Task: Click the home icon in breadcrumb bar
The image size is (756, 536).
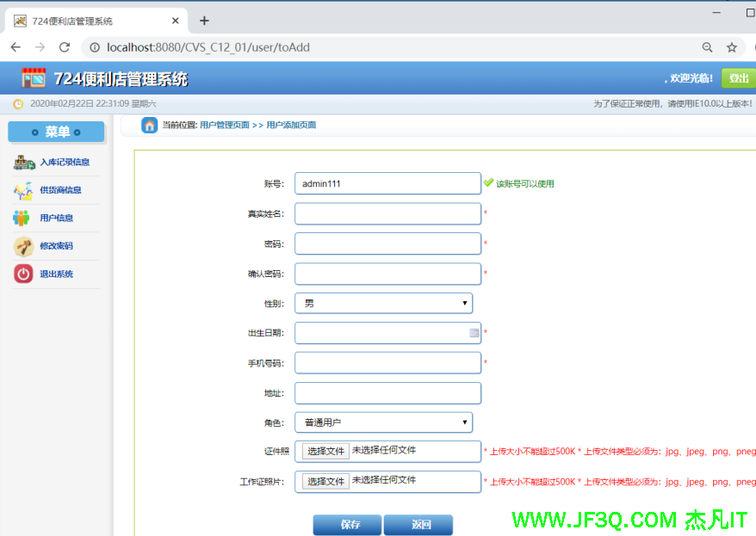Action: point(150,126)
